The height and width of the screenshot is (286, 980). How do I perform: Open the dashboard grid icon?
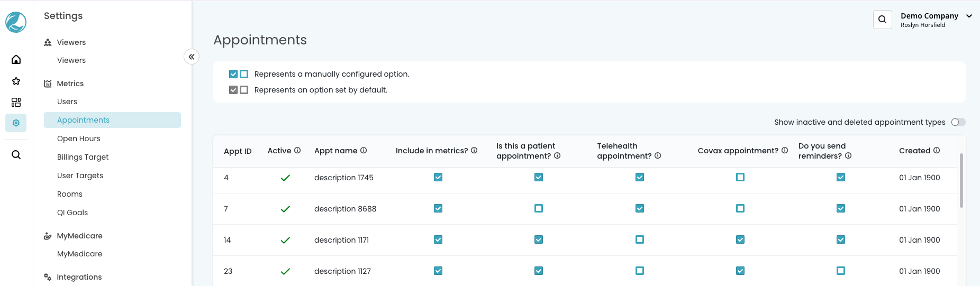16,102
